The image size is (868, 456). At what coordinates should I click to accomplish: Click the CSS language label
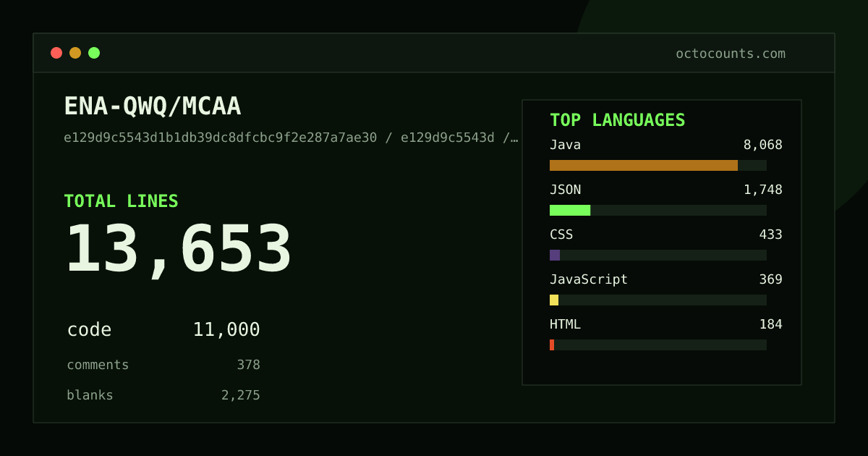pyautogui.click(x=561, y=235)
